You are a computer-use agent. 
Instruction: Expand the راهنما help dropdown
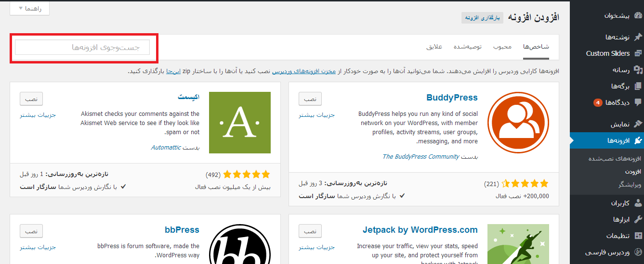[x=30, y=8]
